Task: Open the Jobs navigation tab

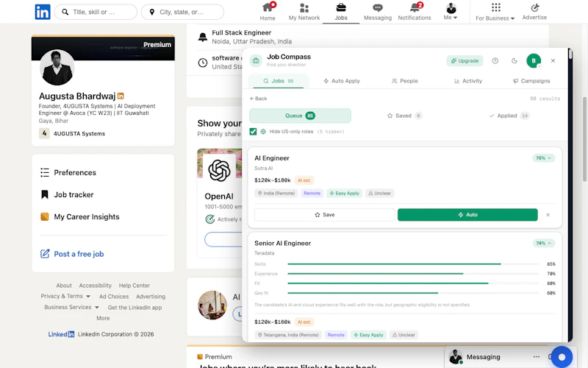Action: [x=341, y=12]
